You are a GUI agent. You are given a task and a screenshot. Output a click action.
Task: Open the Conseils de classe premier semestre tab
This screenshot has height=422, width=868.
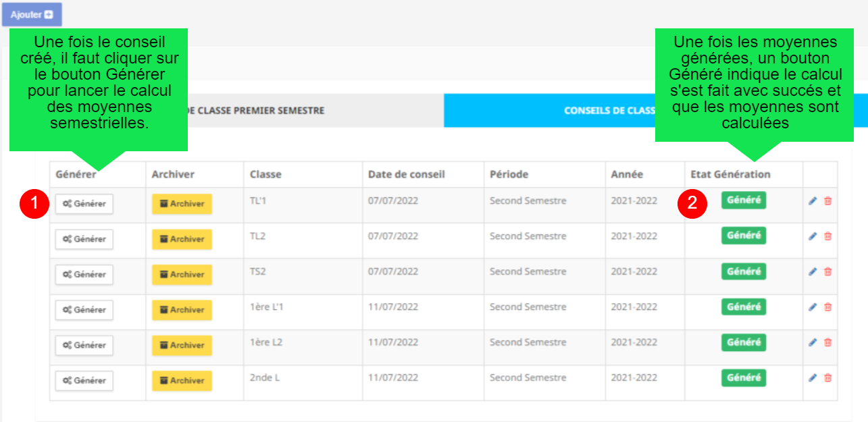[257, 111]
